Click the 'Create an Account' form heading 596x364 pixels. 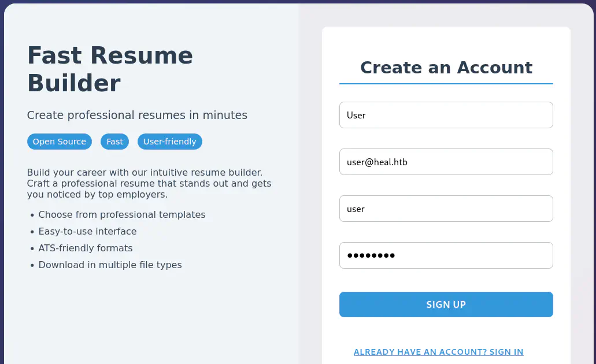(x=446, y=68)
